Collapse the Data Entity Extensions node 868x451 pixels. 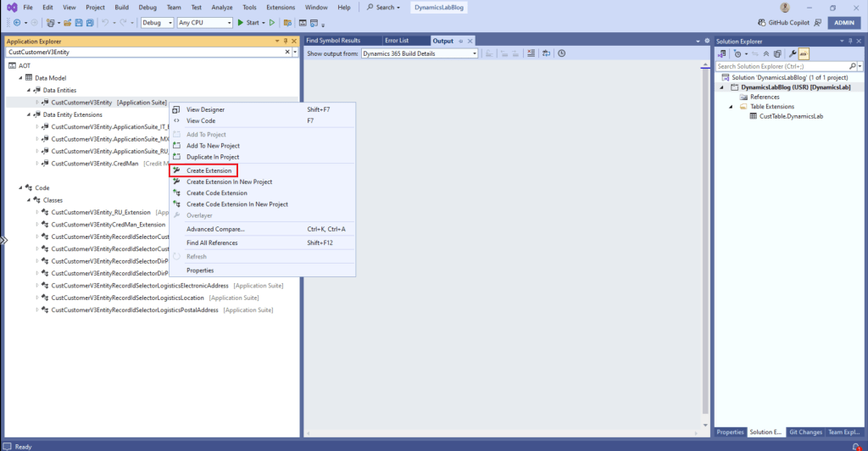[x=28, y=114]
